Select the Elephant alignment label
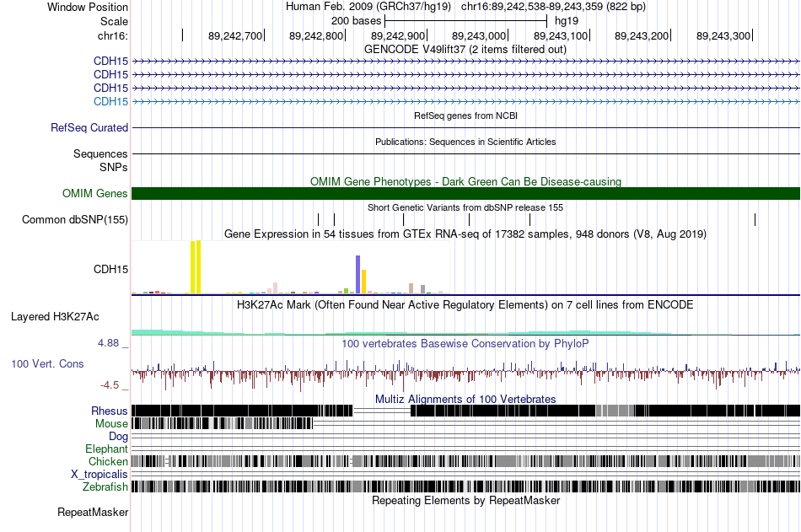Screen dimensions: 801x532 click(106, 449)
